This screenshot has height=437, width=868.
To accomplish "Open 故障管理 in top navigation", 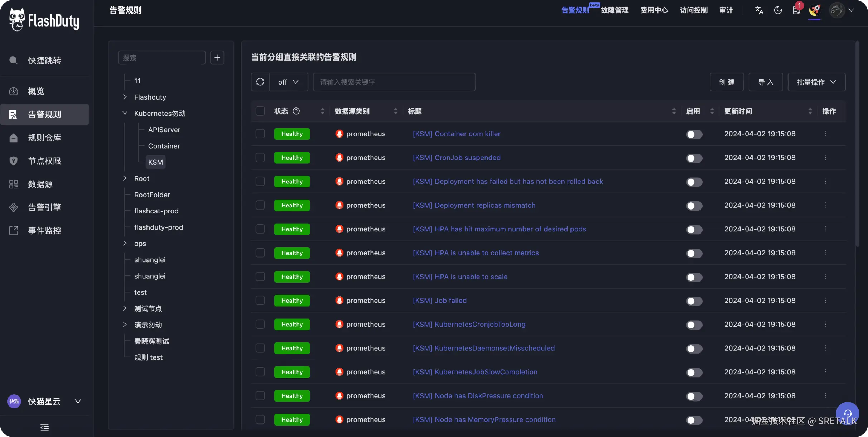I will coord(614,10).
